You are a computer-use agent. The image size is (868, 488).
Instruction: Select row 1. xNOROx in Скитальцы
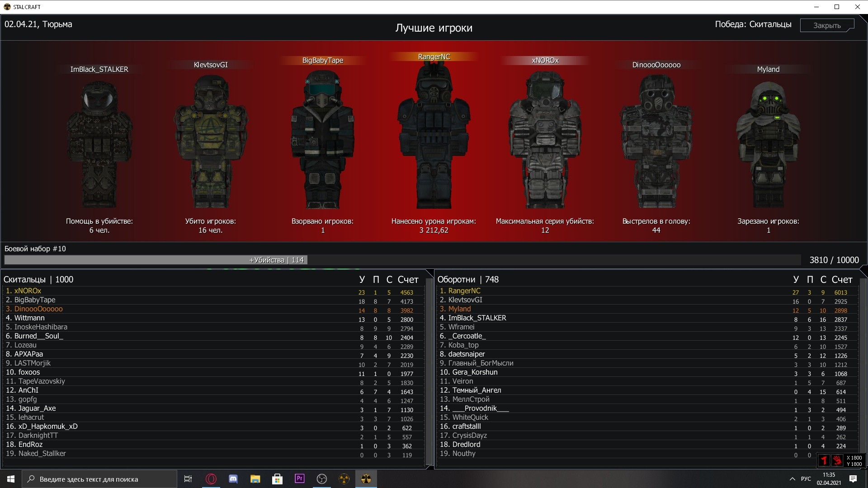point(213,291)
